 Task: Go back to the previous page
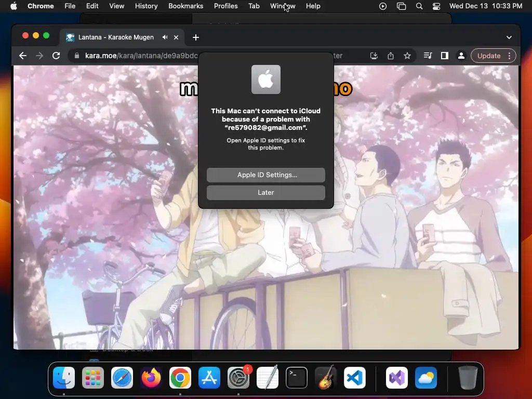tap(23, 56)
